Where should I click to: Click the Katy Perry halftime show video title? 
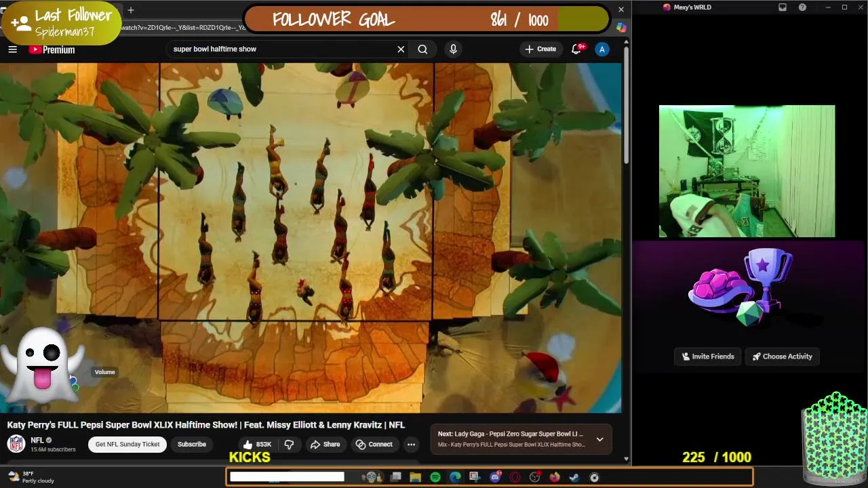point(206,425)
